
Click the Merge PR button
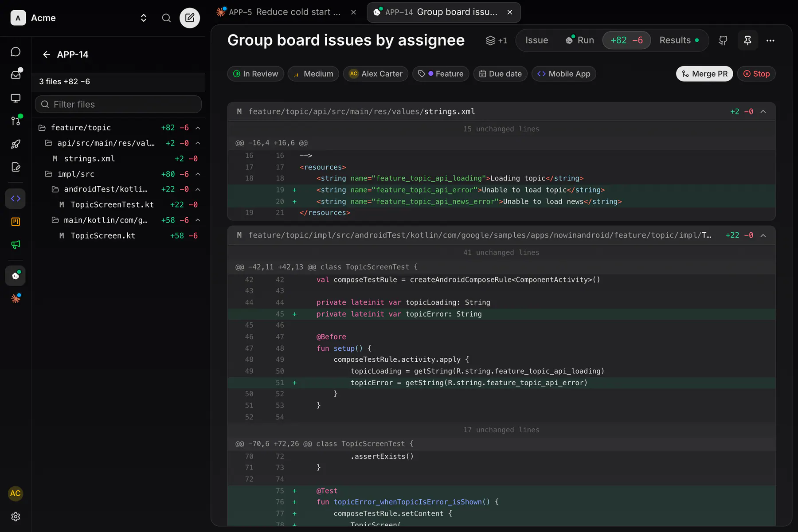704,74
